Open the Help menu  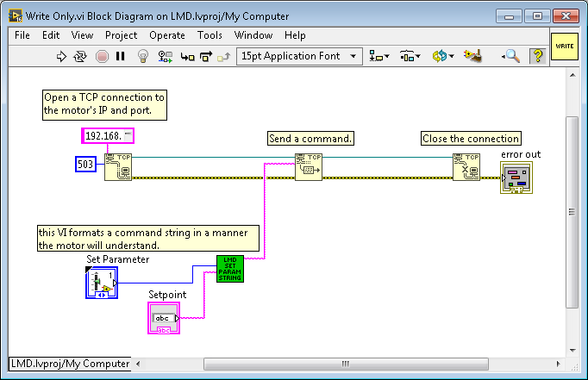pos(295,35)
